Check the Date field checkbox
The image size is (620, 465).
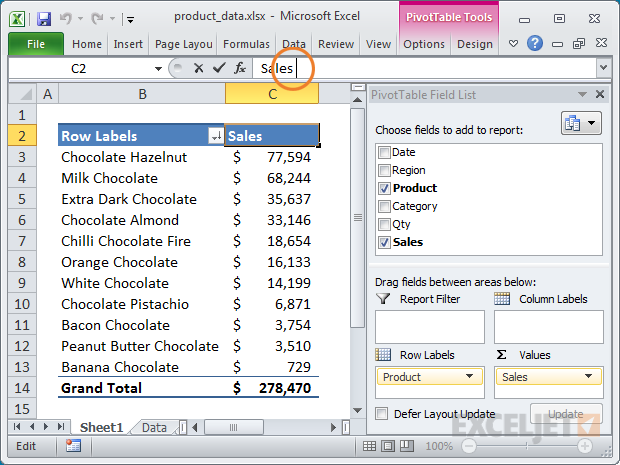click(384, 153)
